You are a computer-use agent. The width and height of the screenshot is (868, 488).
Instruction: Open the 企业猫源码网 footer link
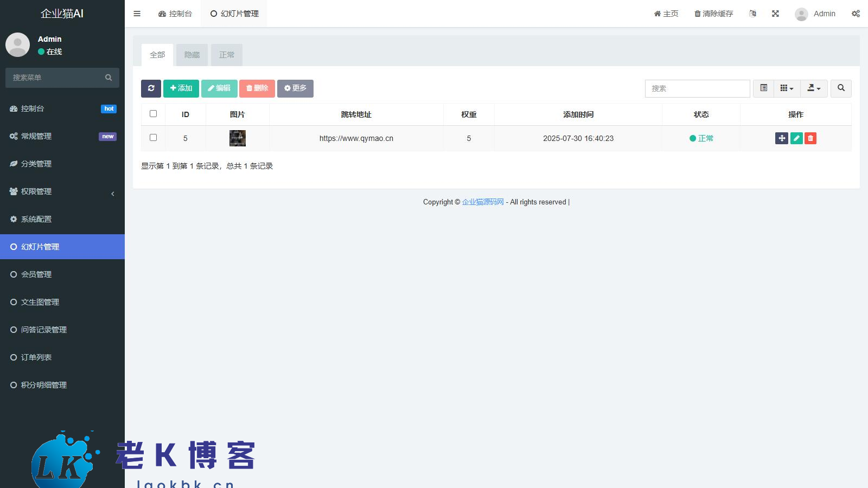point(483,202)
